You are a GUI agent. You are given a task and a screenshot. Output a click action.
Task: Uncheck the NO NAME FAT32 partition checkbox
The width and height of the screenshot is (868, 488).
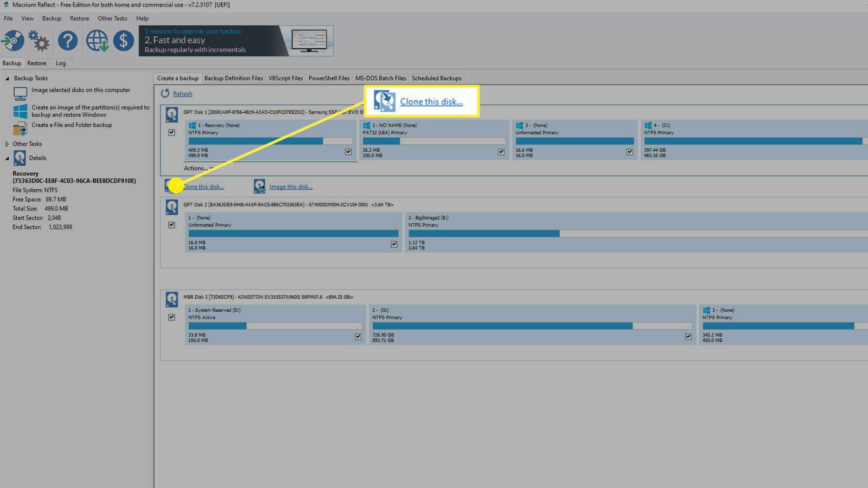501,152
